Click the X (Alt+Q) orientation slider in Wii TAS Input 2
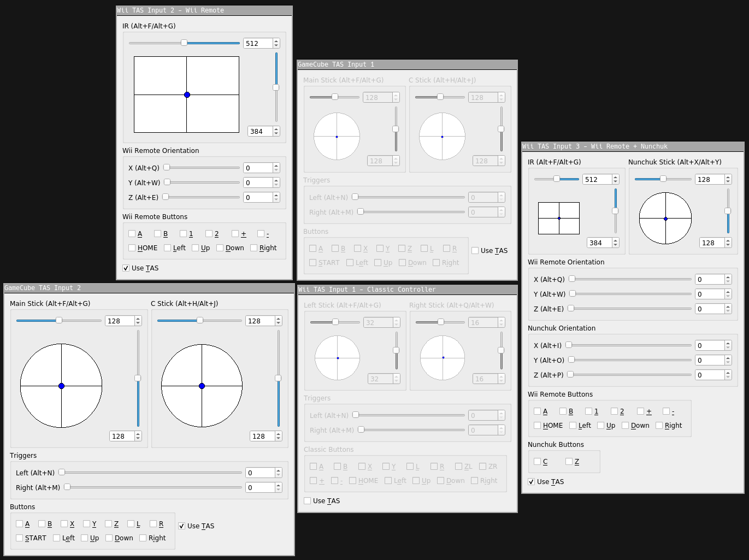Viewport: 749px width, 560px height. 201,168
